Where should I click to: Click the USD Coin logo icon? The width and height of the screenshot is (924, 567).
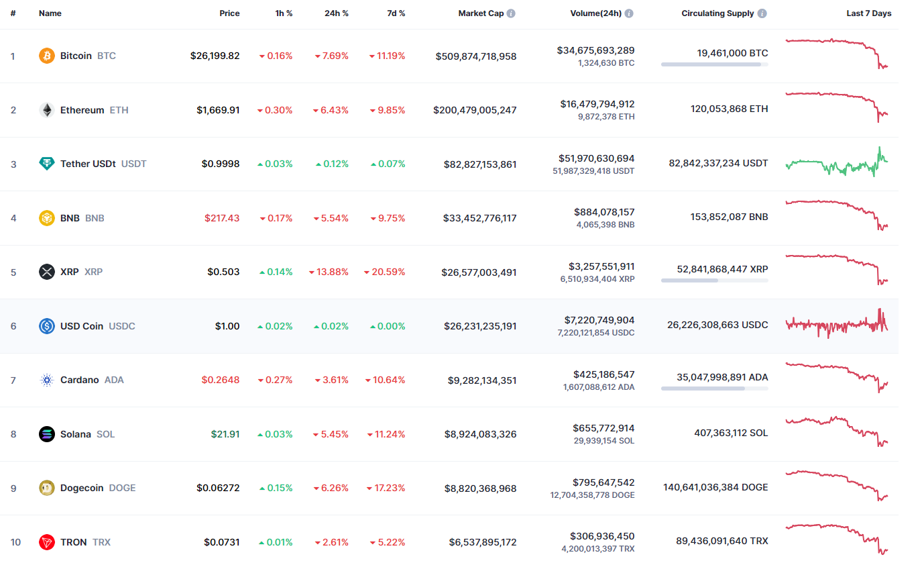pyautogui.click(x=46, y=325)
